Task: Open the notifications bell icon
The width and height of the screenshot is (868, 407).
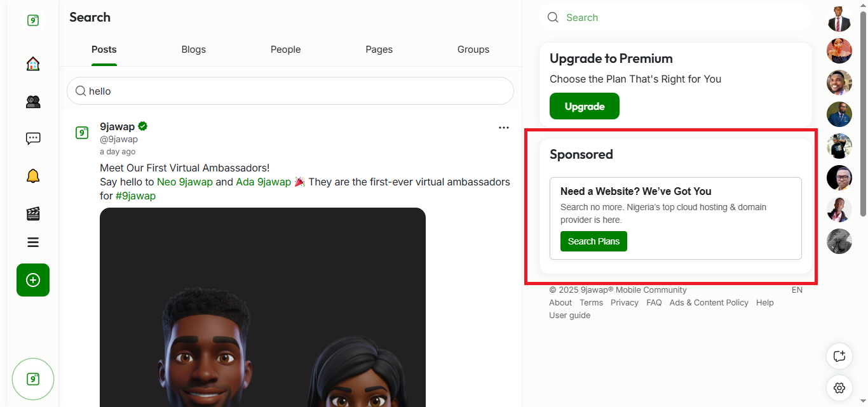Action: pyautogui.click(x=33, y=176)
